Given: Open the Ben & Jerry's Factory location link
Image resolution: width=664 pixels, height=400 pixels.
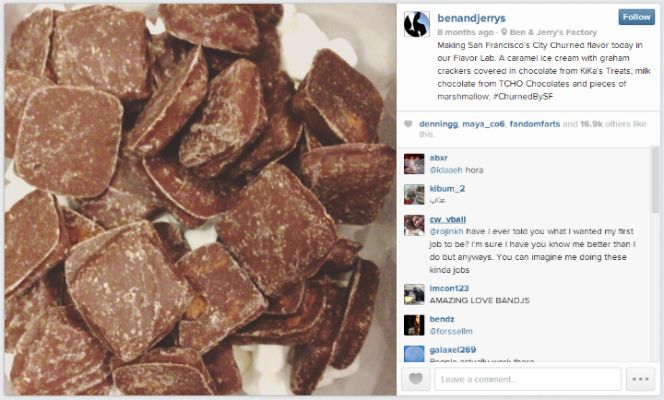Looking at the screenshot, I should 553,32.
